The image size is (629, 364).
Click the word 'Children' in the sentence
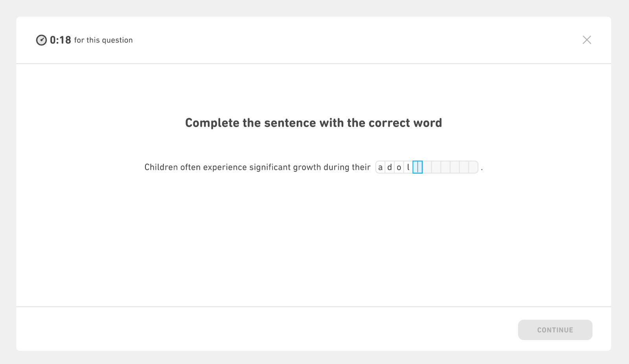[161, 167]
